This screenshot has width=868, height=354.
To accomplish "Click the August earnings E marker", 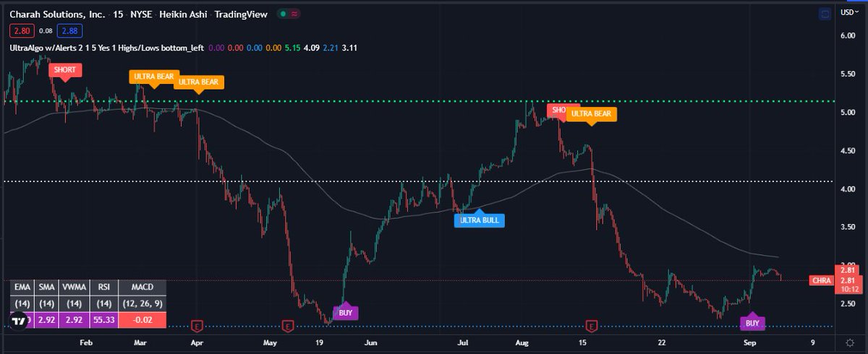I will (592, 326).
